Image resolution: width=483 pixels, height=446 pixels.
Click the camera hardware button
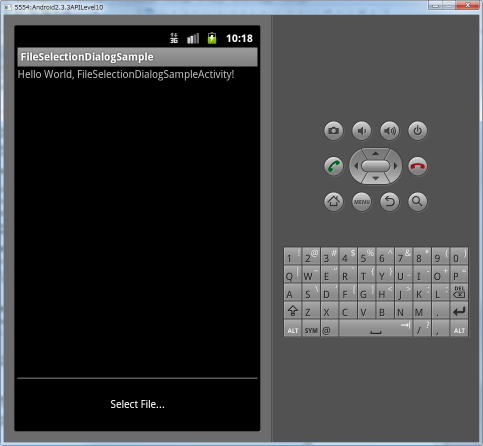click(x=333, y=130)
